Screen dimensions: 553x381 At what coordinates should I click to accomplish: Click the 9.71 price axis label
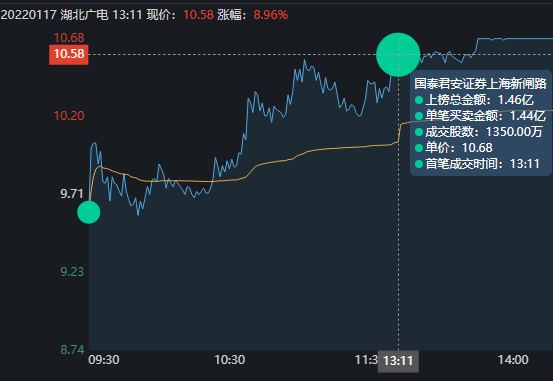72,194
